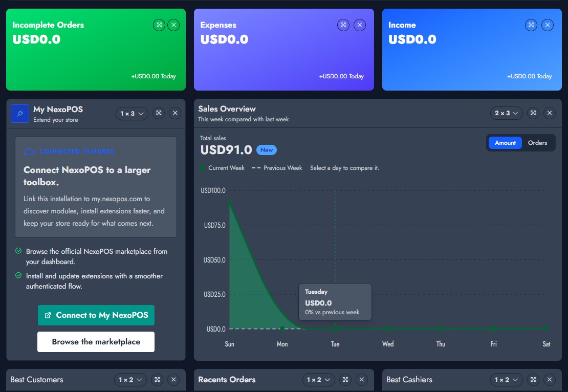This screenshot has width=568, height=392.
Task: Change Best Customers widget size dropdown
Action: (x=130, y=380)
